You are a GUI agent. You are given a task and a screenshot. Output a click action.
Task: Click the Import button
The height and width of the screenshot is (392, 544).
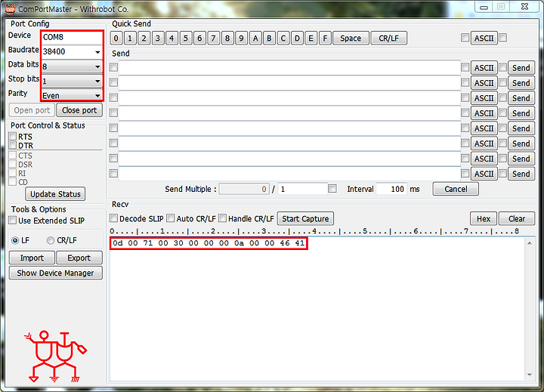pos(32,258)
